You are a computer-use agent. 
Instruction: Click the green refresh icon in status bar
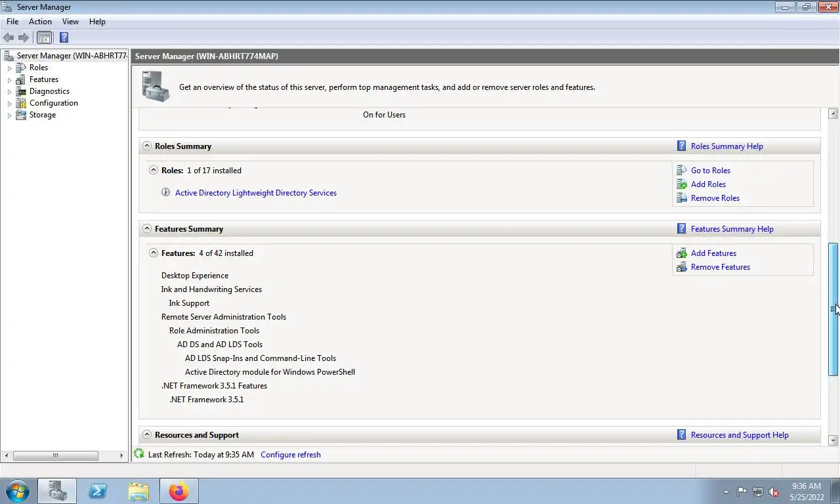(x=138, y=454)
